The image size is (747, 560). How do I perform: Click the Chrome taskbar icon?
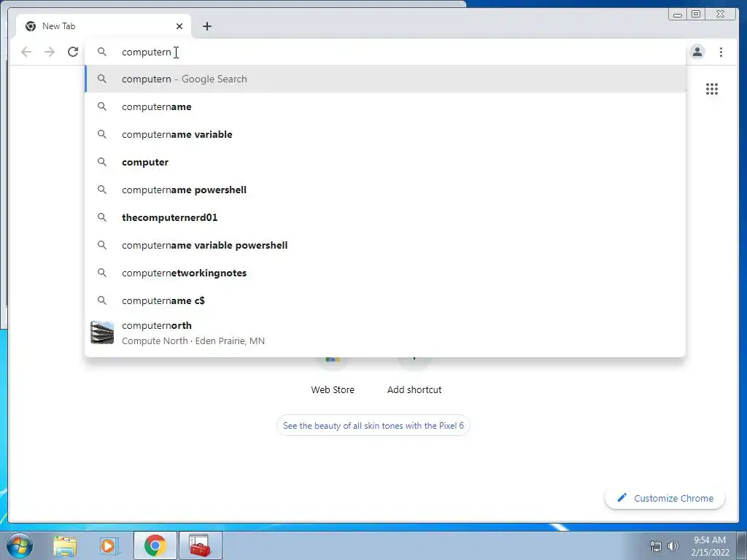(x=155, y=545)
